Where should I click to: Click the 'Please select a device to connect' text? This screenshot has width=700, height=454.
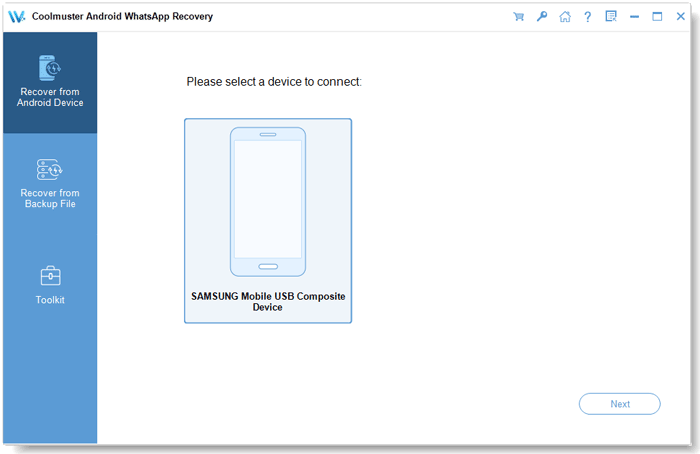(x=274, y=82)
